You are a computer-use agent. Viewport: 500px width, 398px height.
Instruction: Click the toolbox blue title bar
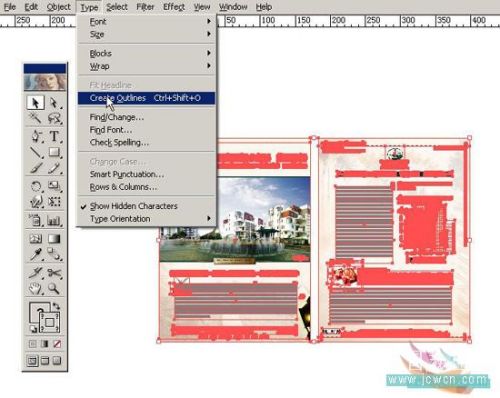tap(45, 68)
